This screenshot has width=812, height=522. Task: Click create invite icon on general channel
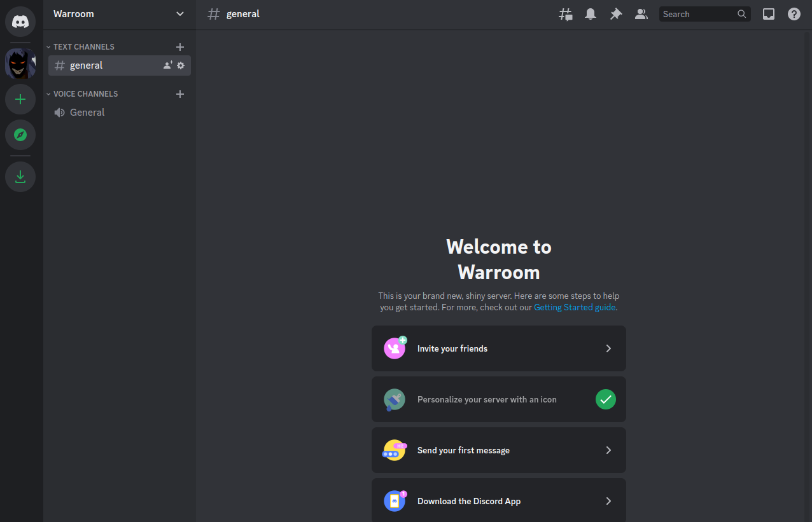168,65
